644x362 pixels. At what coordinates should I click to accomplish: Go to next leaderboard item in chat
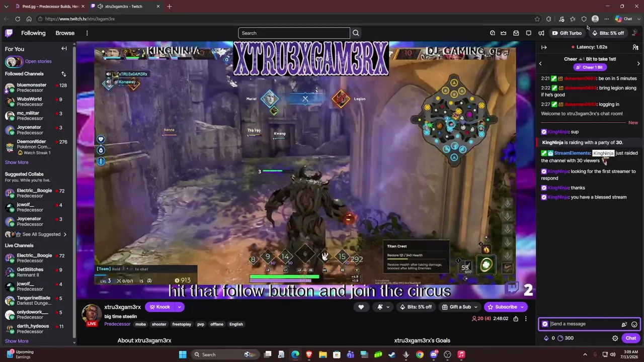(638, 64)
